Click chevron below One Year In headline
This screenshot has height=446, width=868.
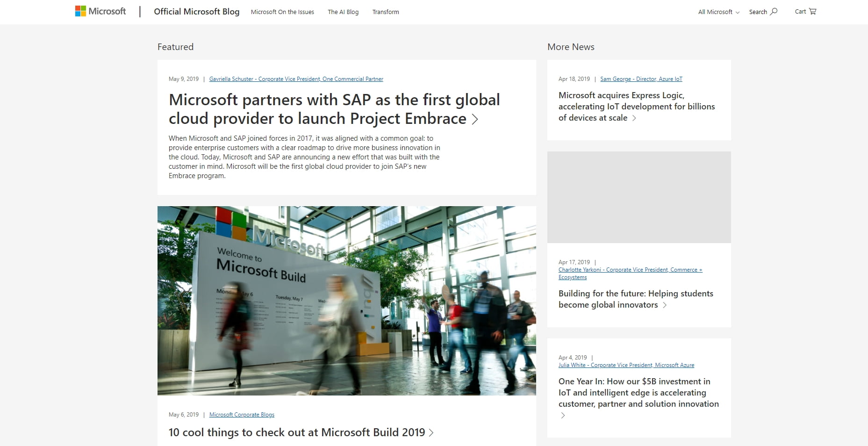pyautogui.click(x=563, y=415)
